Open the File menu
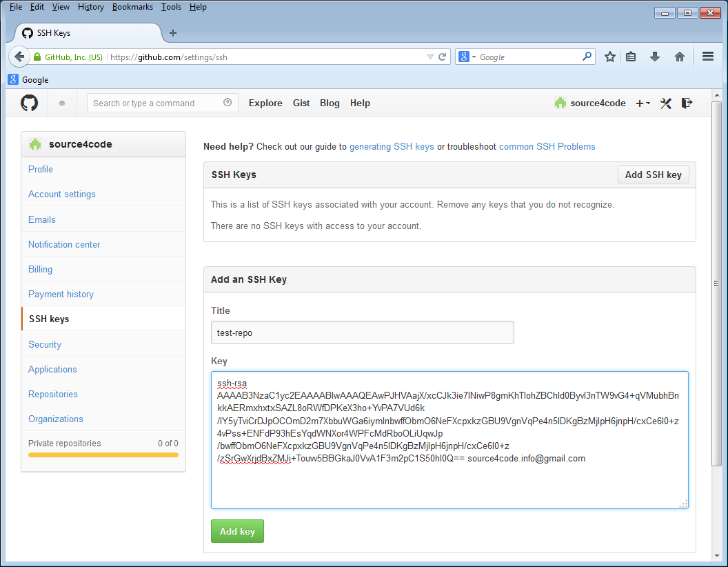The height and width of the screenshot is (567, 728). [x=16, y=7]
